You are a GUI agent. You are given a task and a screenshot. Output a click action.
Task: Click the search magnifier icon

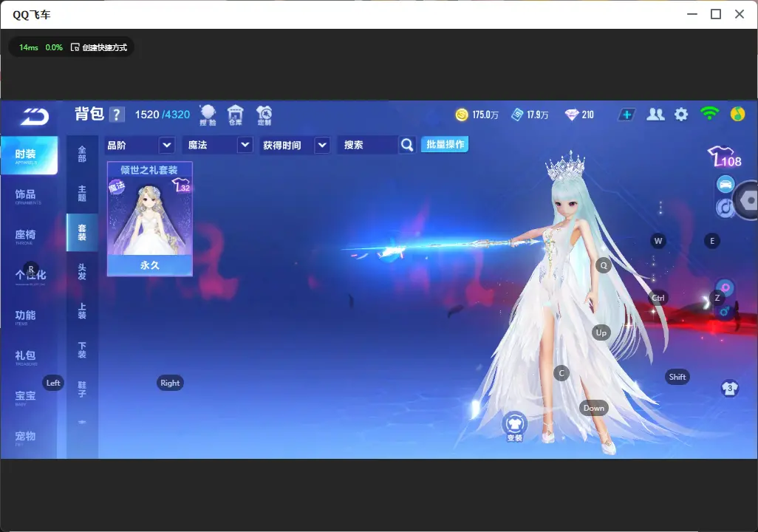click(x=407, y=145)
